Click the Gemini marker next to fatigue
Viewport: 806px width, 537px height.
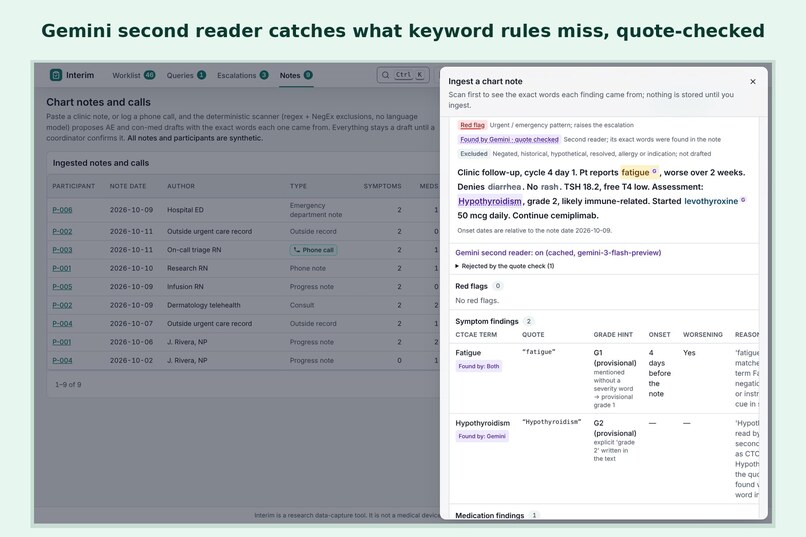[654, 172]
